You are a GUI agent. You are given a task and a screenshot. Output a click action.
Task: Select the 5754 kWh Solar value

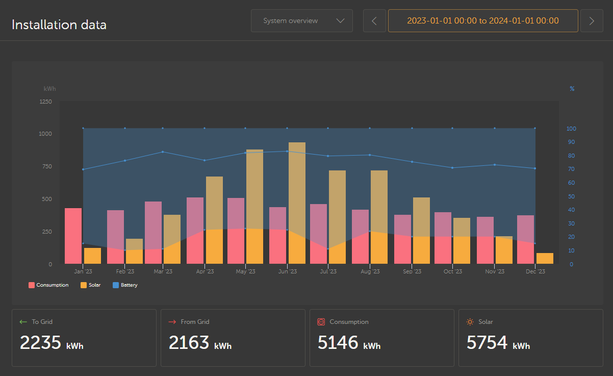coord(498,343)
